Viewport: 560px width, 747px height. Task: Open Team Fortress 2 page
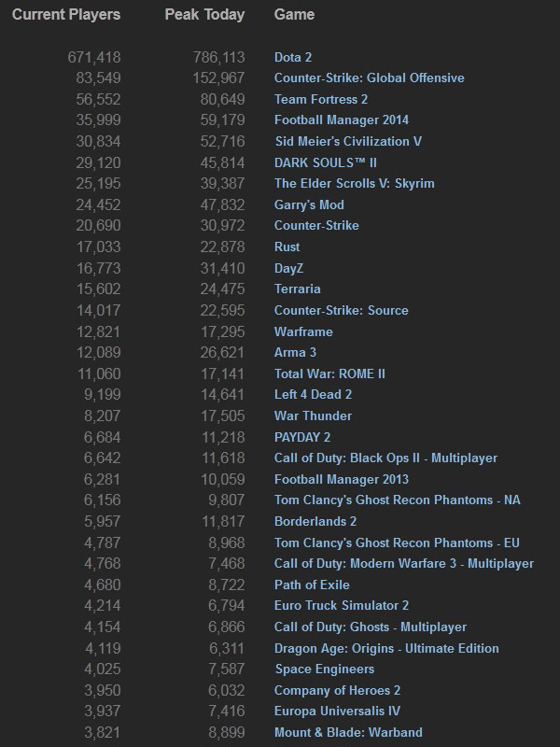click(x=321, y=99)
